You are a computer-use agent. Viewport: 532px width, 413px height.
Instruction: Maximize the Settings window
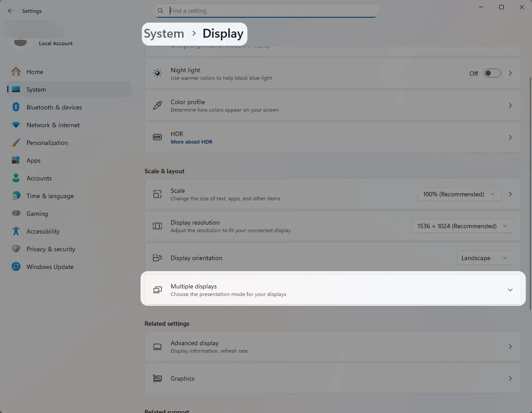(501, 7)
